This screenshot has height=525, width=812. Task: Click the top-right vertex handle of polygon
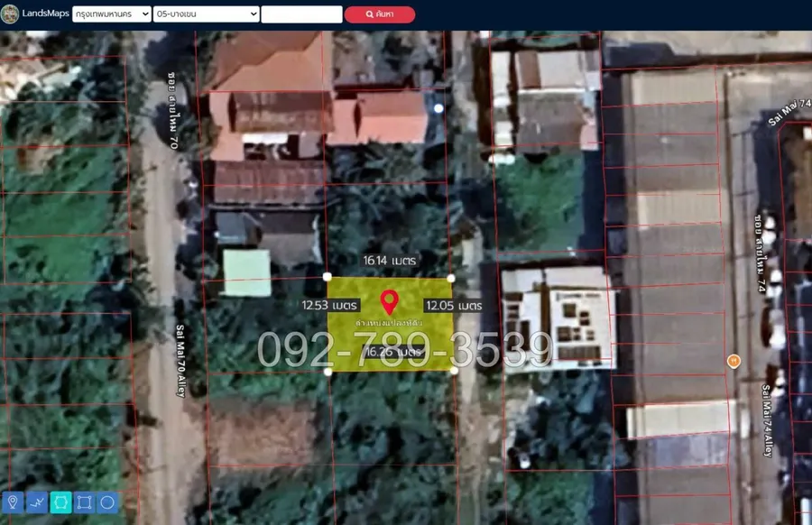(451, 278)
